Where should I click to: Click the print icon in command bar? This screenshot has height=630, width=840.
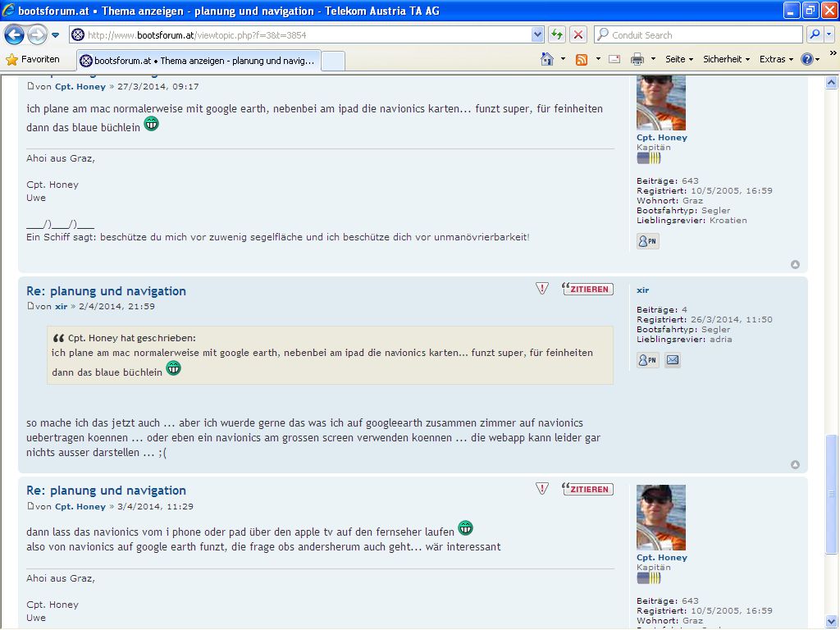pyautogui.click(x=637, y=59)
